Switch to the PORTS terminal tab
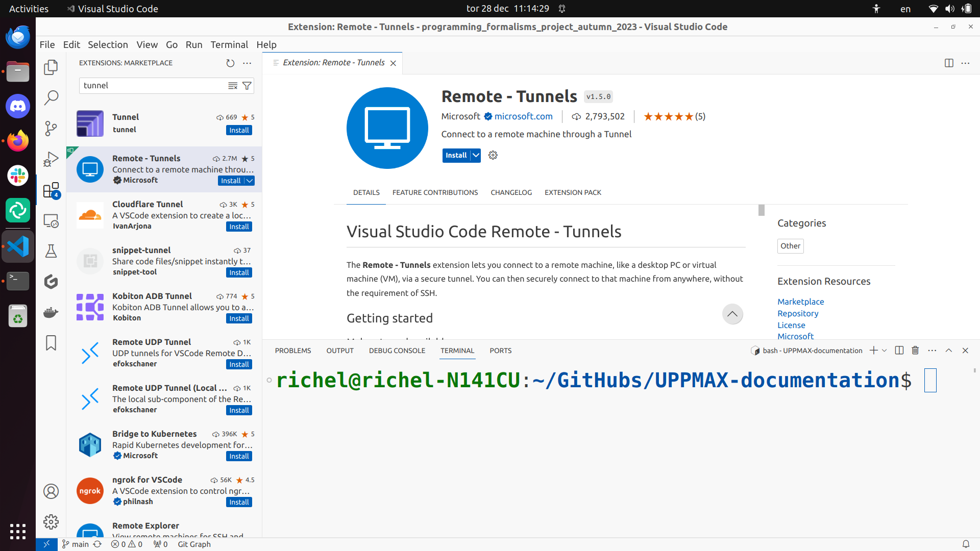This screenshot has width=980, height=551. 500,350
